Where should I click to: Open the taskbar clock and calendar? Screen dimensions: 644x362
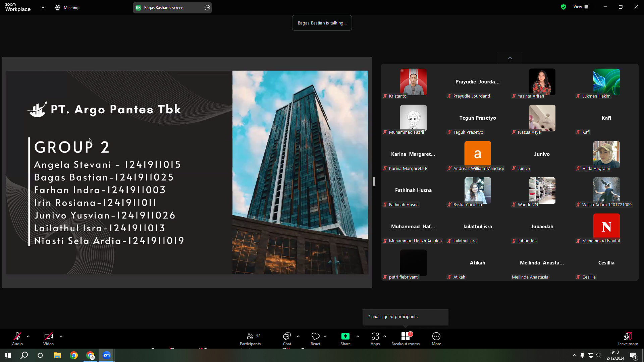click(x=614, y=355)
